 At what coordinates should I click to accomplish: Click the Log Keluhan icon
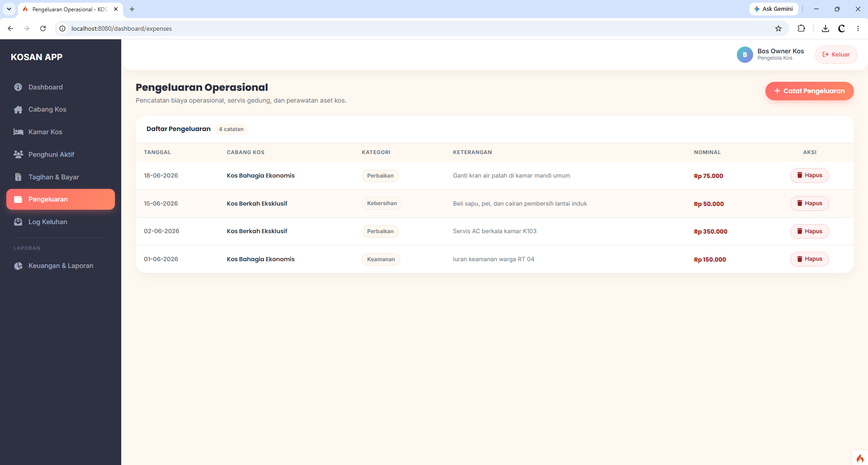coord(18,222)
